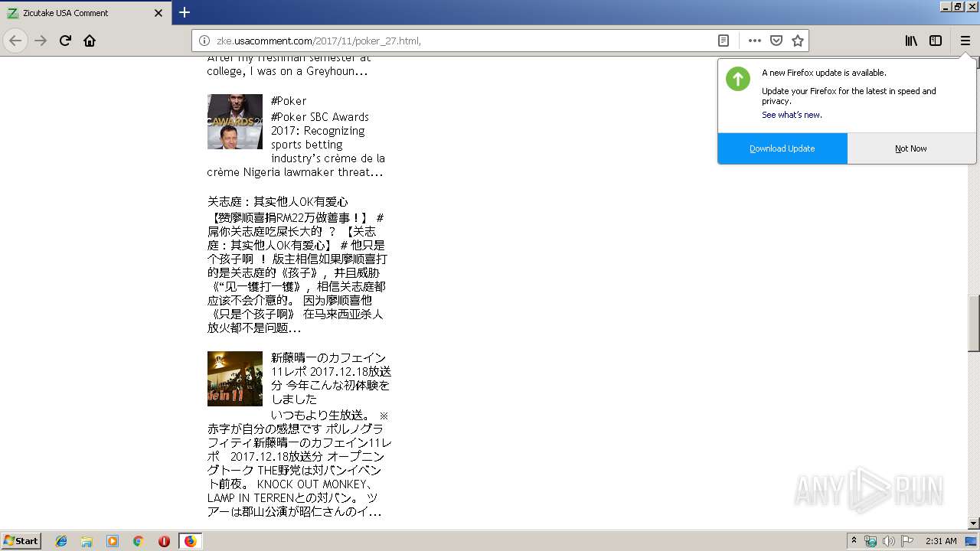Bookmark this page with star icon
The image size is (980, 551).
pos(798,41)
